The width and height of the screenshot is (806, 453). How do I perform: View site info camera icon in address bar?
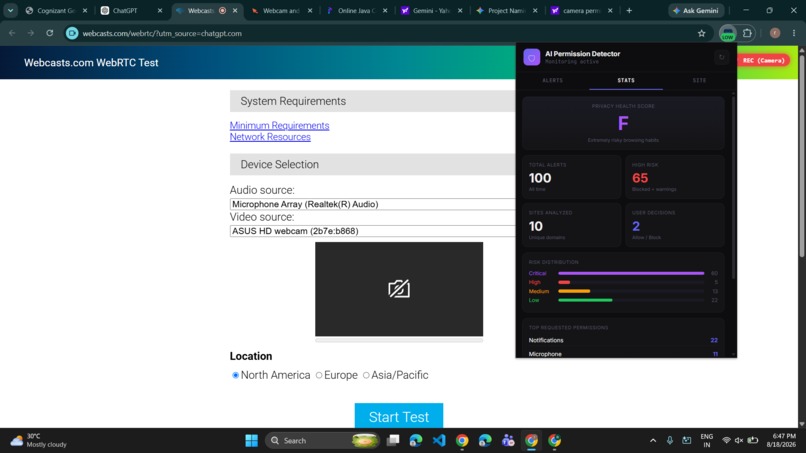(x=72, y=33)
